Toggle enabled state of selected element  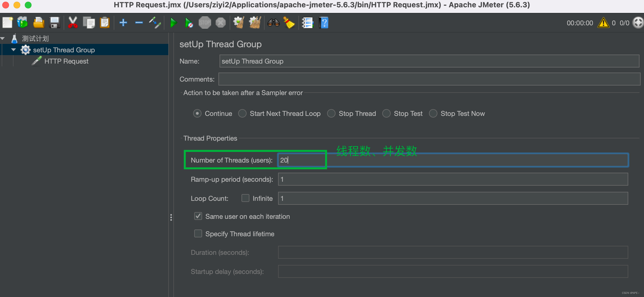155,23
